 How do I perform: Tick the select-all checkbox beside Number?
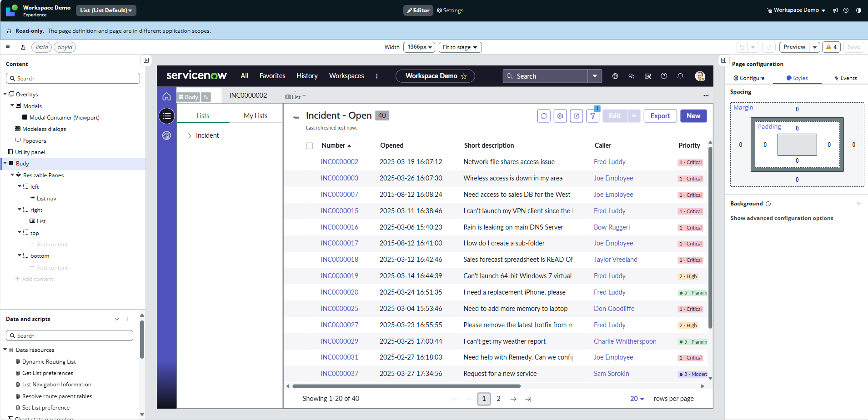point(310,146)
